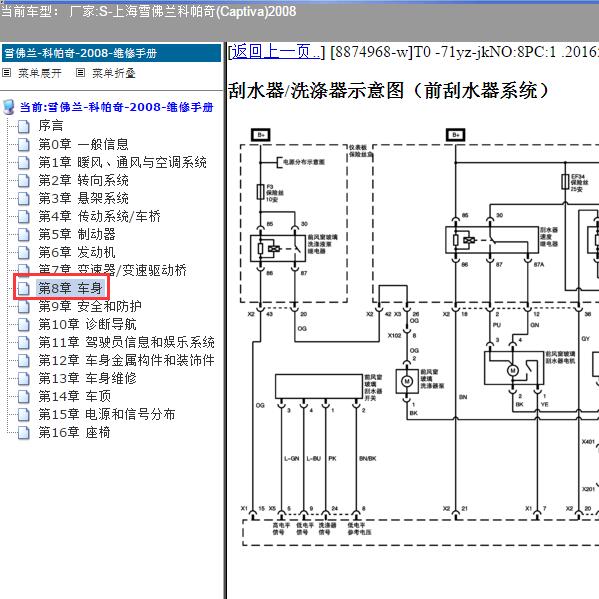Click the page icon next to 第4章

pos(24,217)
